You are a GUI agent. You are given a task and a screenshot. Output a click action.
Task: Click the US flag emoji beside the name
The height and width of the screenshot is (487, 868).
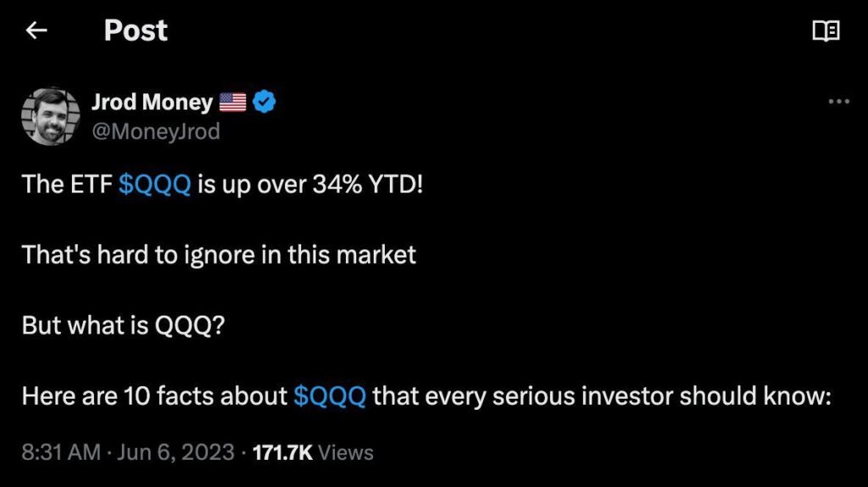point(232,103)
